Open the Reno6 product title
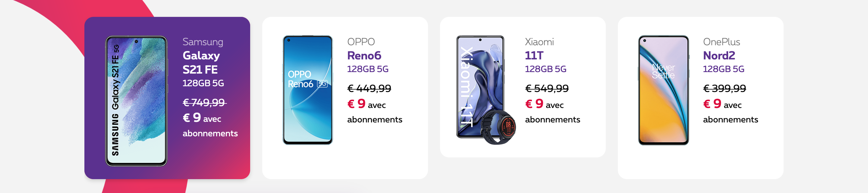This screenshot has width=868, height=193. pyautogui.click(x=364, y=55)
